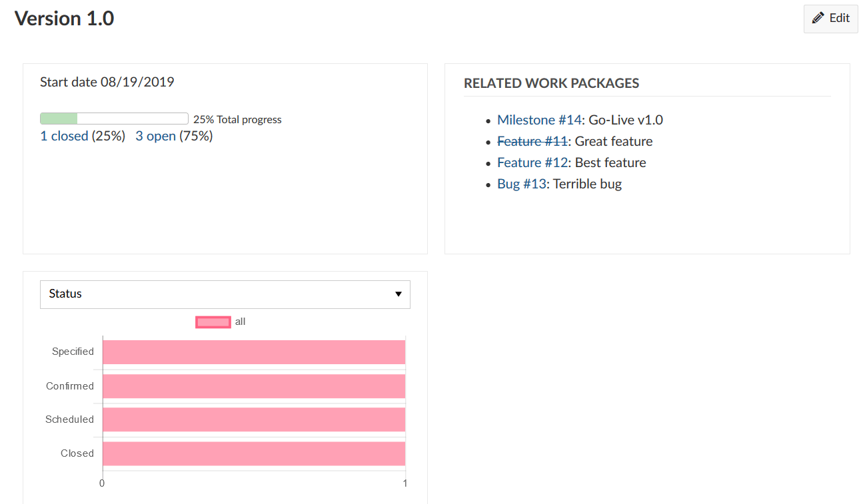The height and width of the screenshot is (504, 865).
Task: Open the struck-through Feature #11 link
Action: click(532, 142)
